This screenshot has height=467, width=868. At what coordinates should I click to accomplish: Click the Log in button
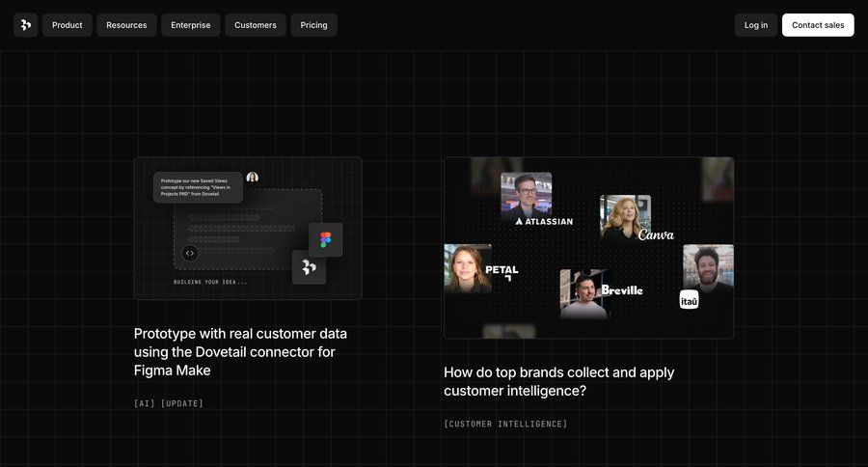coord(755,25)
